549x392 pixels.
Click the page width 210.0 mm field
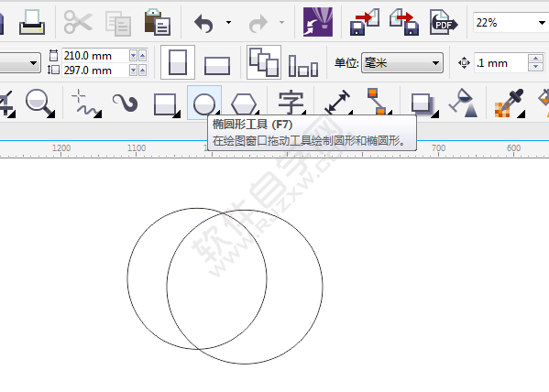click(x=94, y=55)
